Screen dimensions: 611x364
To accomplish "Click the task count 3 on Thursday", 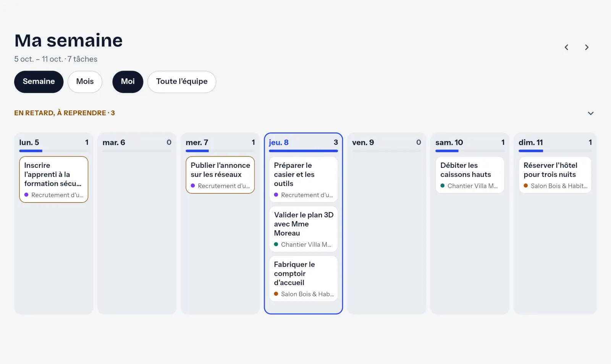I will (x=336, y=142).
